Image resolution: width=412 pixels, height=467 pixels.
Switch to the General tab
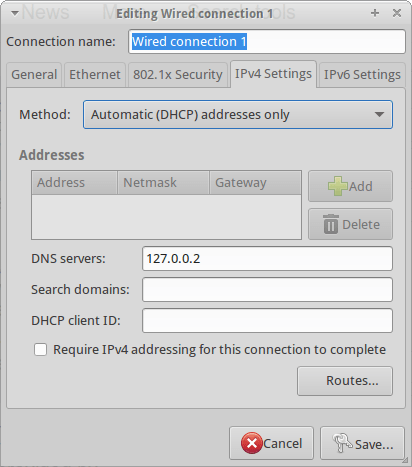34,75
